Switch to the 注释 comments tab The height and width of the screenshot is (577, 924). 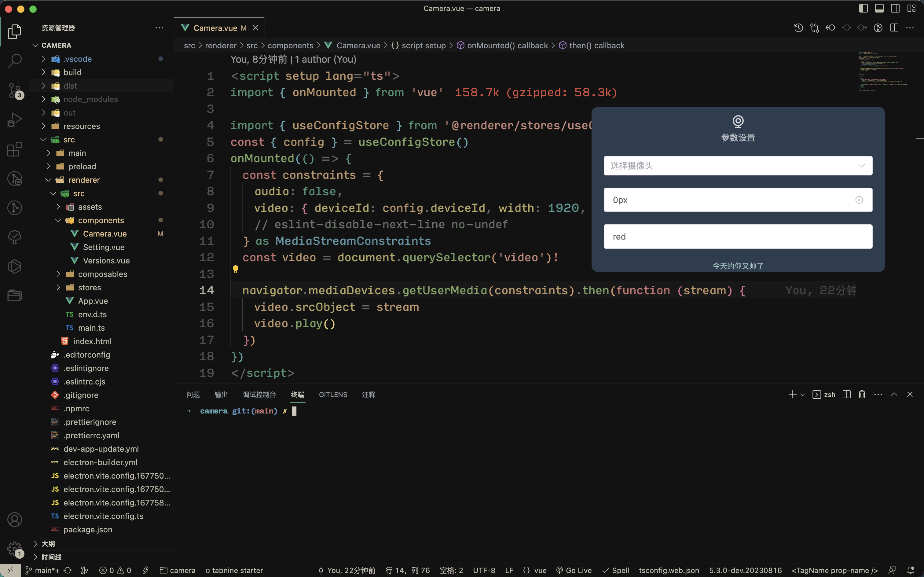click(x=369, y=395)
